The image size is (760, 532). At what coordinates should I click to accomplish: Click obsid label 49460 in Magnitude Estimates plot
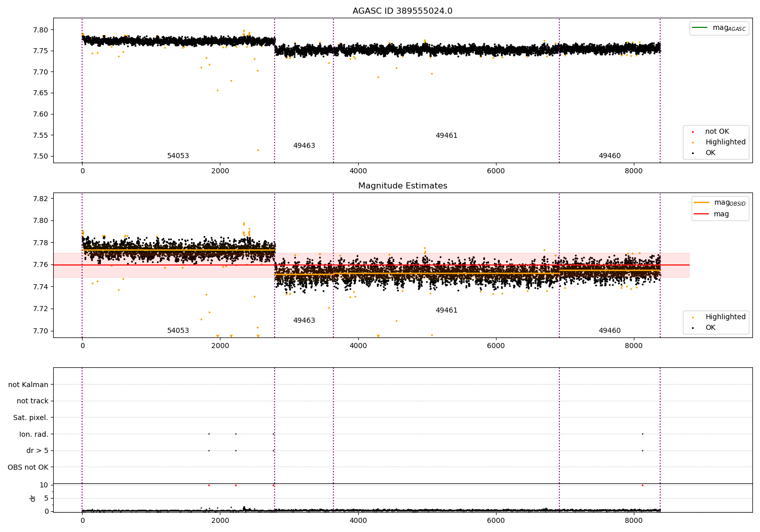(610, 331)
